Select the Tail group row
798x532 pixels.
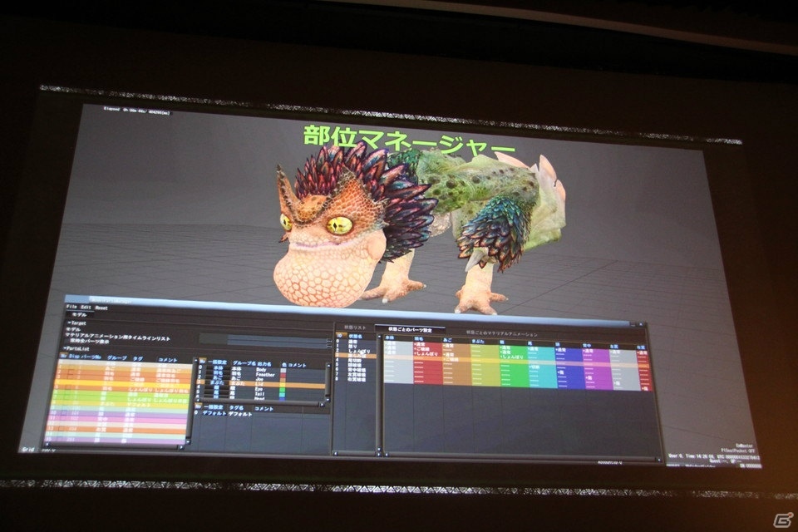(260, 394)
